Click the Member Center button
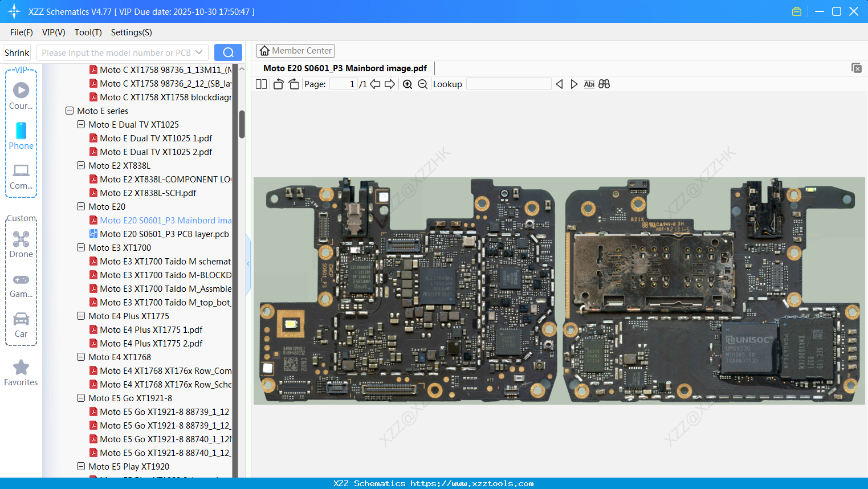The height and width of the screenshot is (489, 868). 295,51
